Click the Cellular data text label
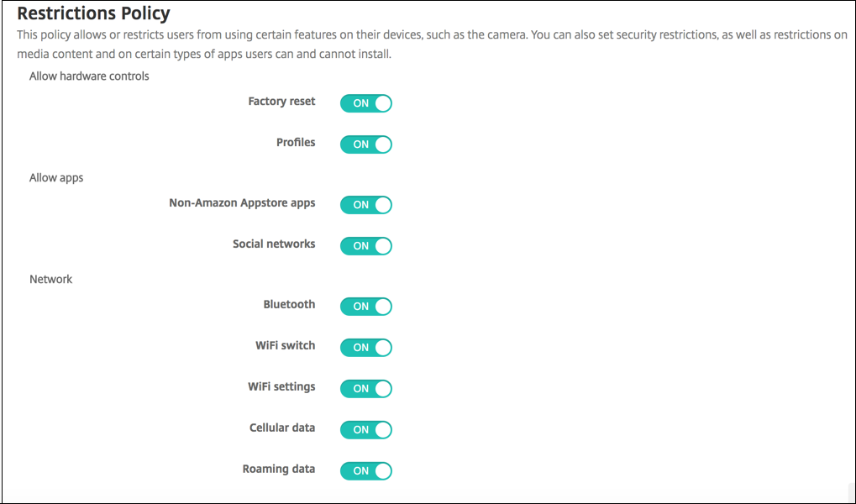The height and width of the screenshot is (504, 856). (282, 428)
